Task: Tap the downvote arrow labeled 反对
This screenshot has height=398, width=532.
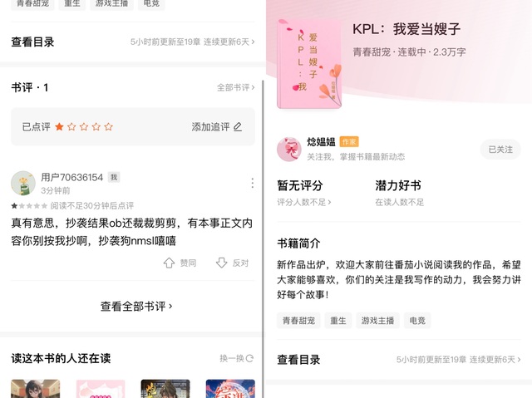Action: [222, 263]
